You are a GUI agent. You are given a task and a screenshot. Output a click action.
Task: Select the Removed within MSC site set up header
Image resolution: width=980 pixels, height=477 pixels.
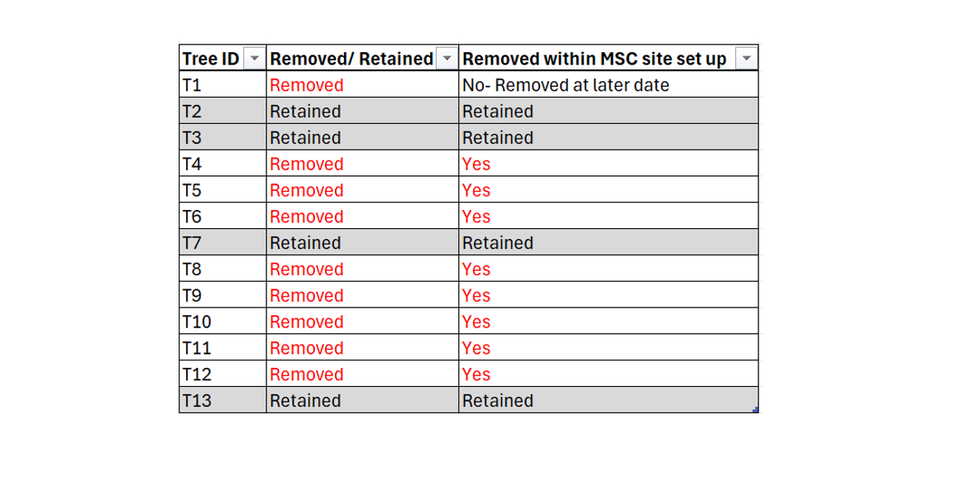pos(595,59)
